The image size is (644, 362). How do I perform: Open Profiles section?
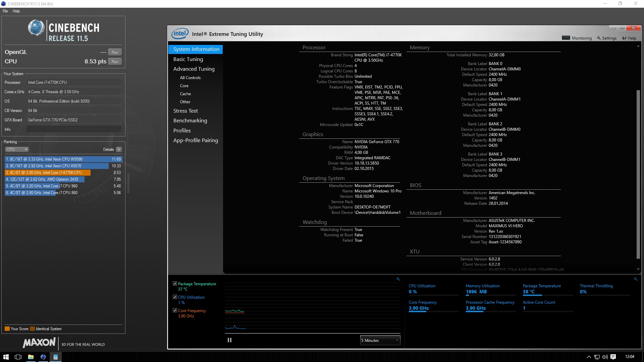[182, 131]
